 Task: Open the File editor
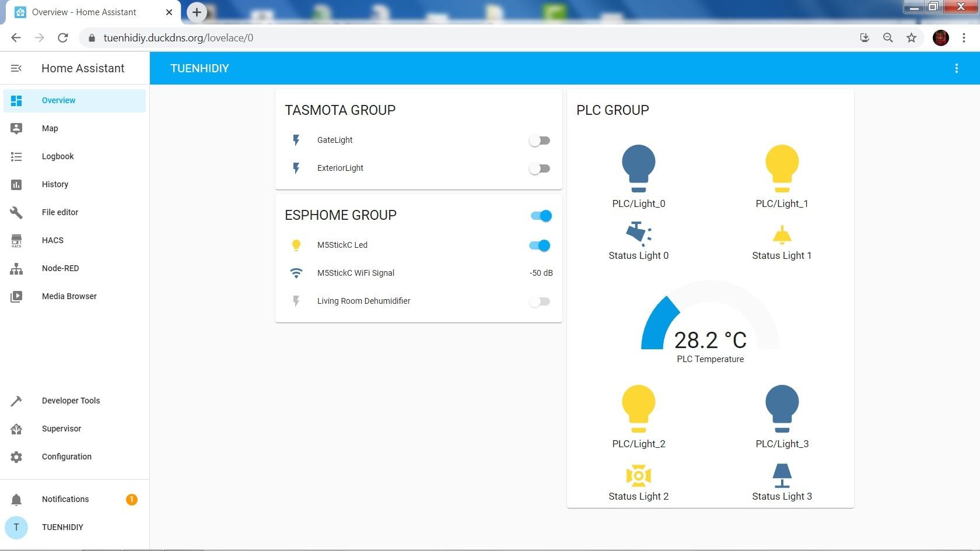pos(75,212)
